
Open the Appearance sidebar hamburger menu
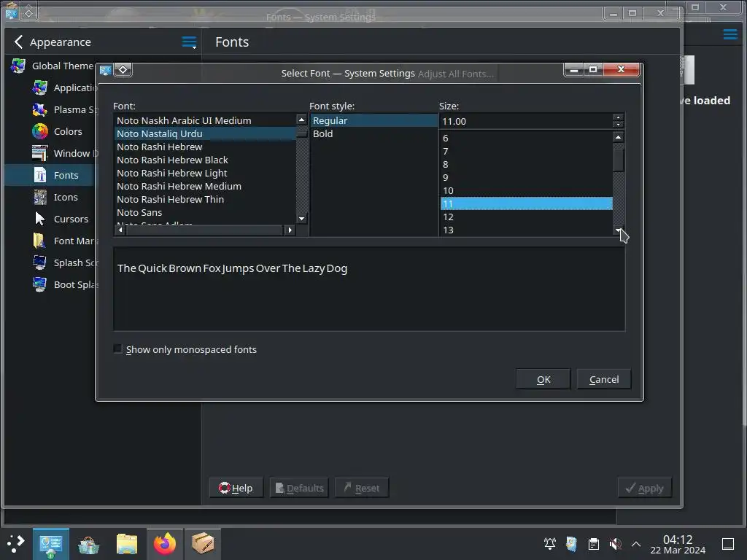pyautogui.click(x=189, y=42)
